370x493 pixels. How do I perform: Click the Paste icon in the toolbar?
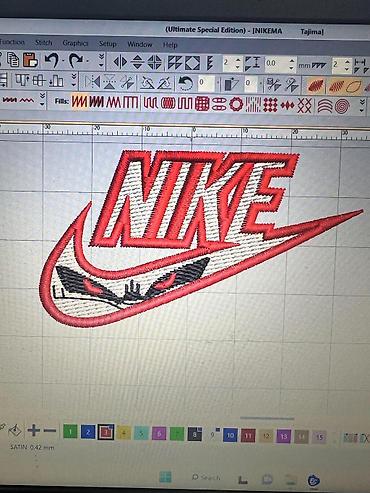31,60
